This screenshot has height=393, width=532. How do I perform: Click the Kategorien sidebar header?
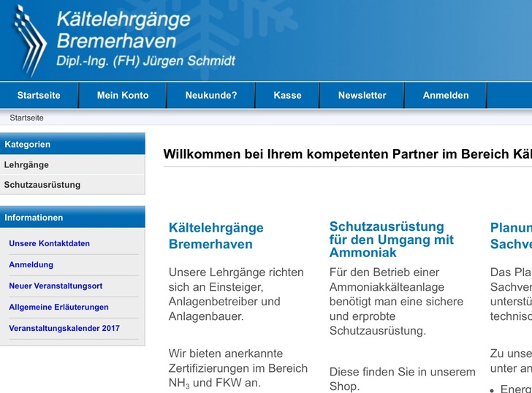[28, 145]
